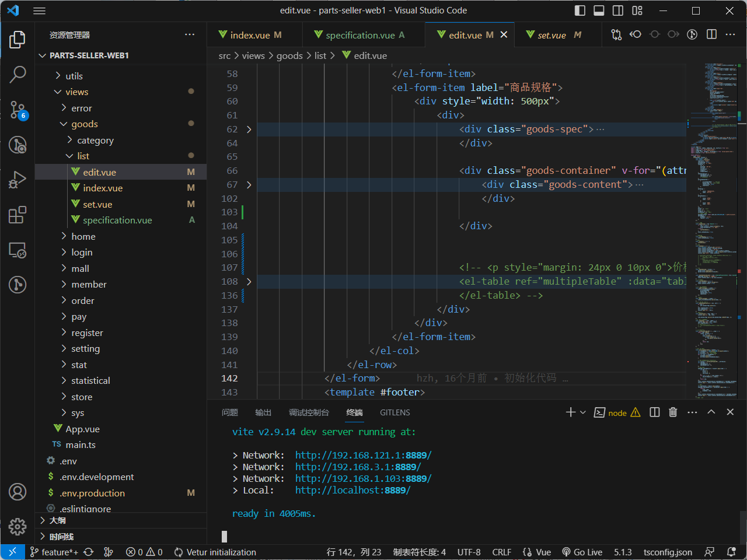The image size is (747, 560).
Task: Open http://192.168.121.1:8889/ network link
Action: (x=363, y=456)
